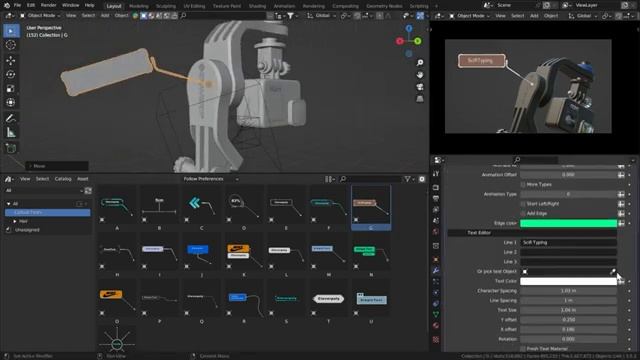Select the Move tool

tap(11, 60)
